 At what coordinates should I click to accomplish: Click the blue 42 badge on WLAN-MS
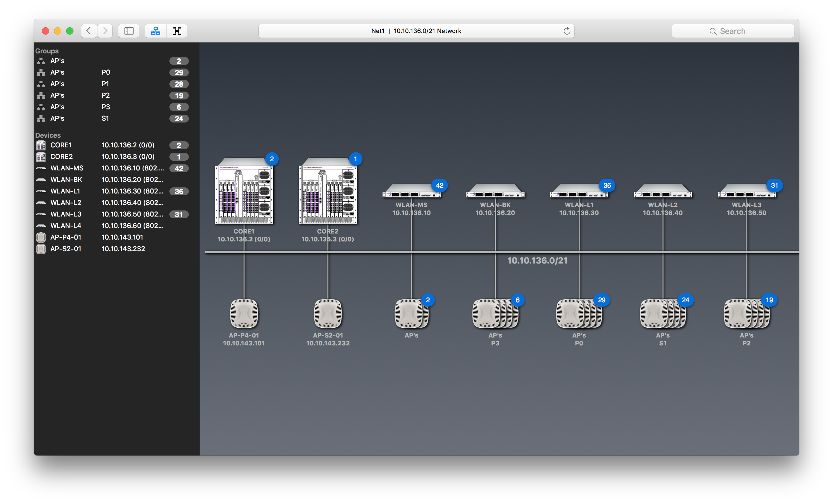(x=439, y=185)
